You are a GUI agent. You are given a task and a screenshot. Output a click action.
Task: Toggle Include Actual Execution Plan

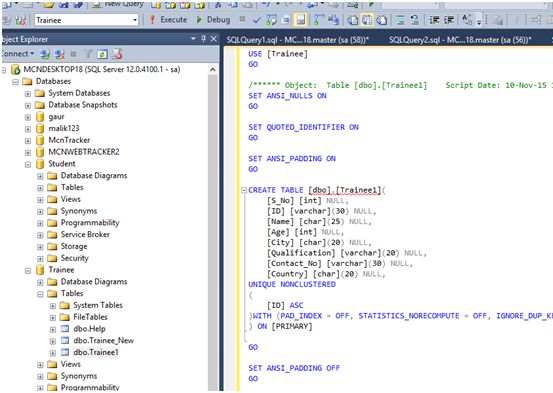click(x=319, y=20)
